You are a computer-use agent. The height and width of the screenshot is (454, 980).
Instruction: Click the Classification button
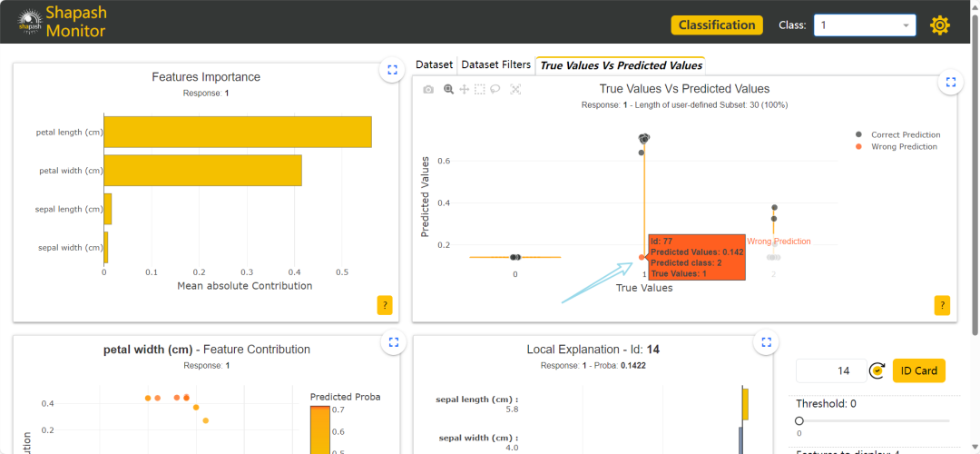tap(717, 25)
